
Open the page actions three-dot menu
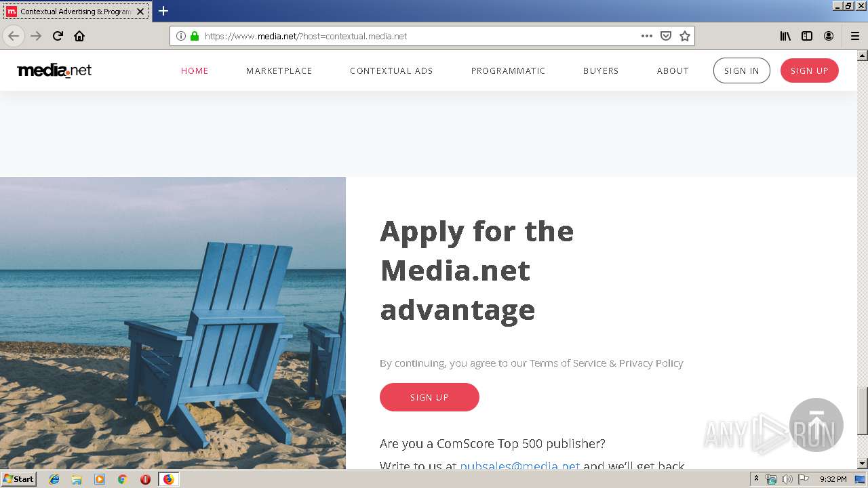(x=647, y=36)
